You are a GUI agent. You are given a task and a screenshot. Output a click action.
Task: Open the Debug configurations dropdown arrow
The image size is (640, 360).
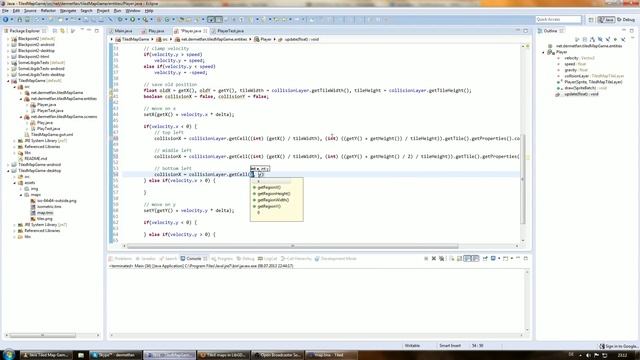click(x=126, y=20)
